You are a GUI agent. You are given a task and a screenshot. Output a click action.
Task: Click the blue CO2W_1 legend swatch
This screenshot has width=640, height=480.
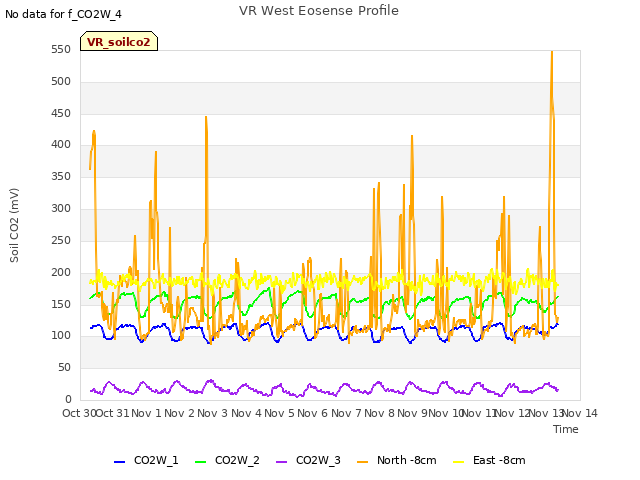click(119, 462)
